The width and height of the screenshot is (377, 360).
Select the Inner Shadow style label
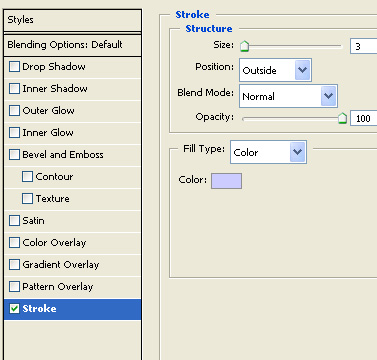(x=55, y=89)
